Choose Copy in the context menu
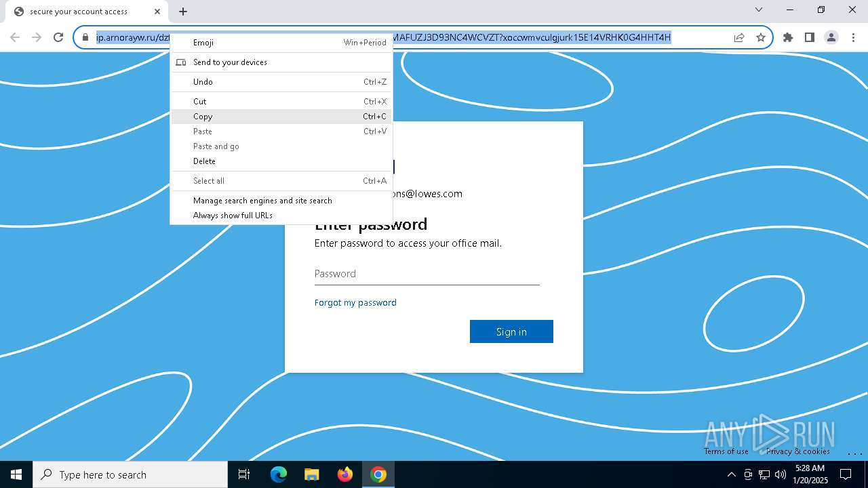This screenshot has width=868, height=488. click(281, 117)
